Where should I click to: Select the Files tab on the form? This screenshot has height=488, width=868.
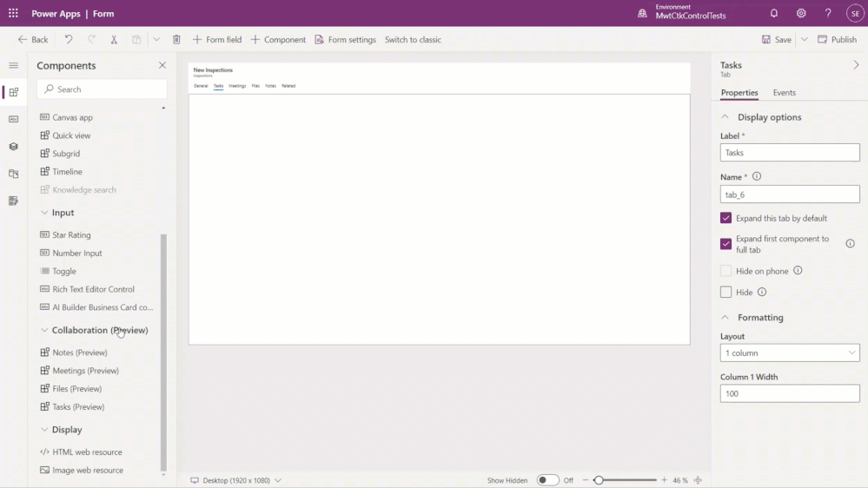click(x=255, y=86)
